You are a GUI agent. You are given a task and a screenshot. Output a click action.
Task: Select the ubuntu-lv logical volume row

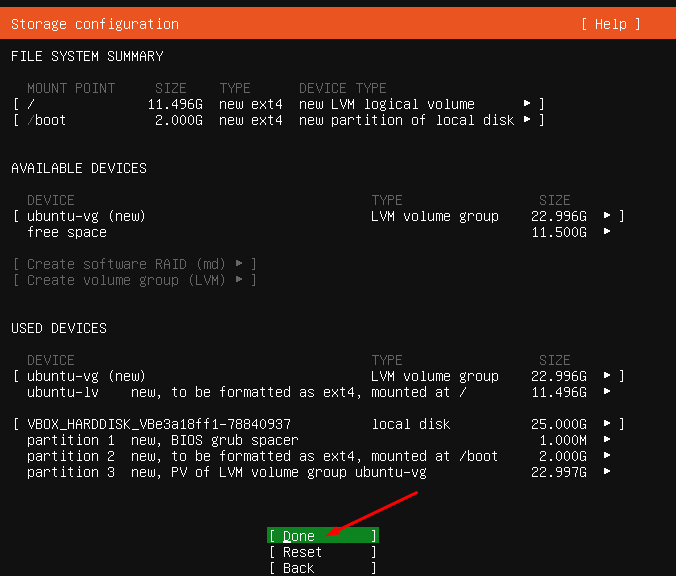319,392
